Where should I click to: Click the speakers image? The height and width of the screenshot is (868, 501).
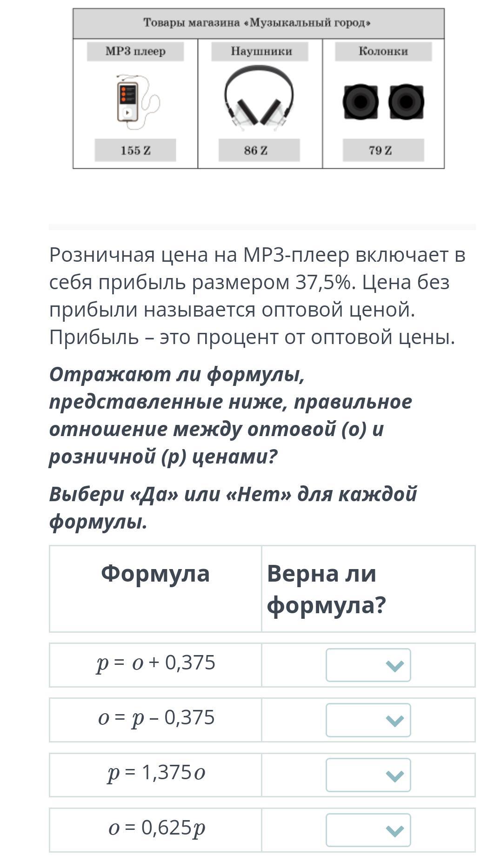point(383,101)
